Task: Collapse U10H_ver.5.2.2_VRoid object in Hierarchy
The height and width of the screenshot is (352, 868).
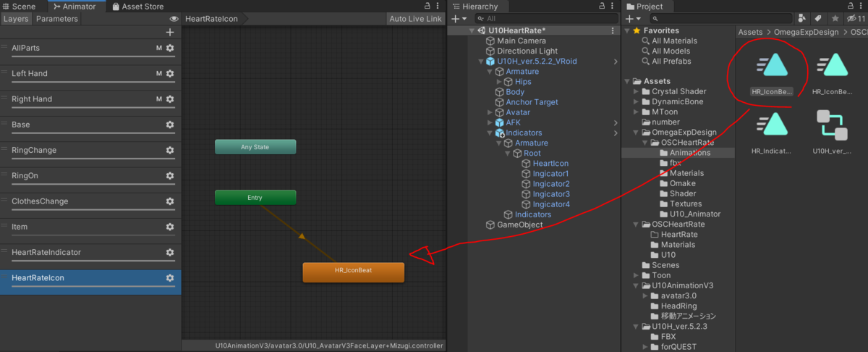Action: 482,62
